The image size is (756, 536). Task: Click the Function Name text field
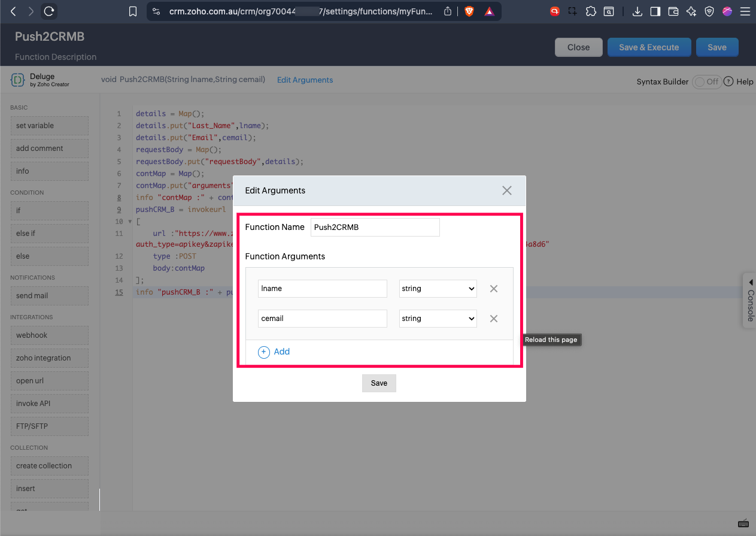(x=375, y=228)
